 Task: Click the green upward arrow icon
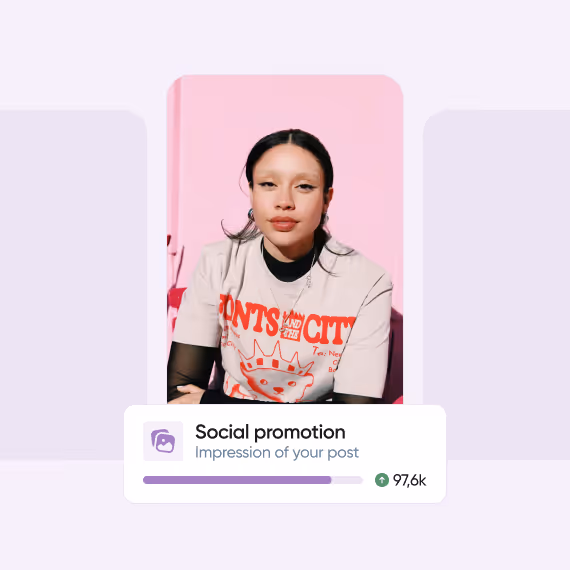(x=382, y=480)
